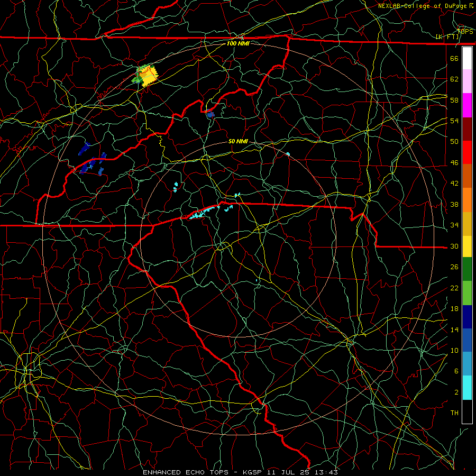Viewport: 476px width, 476px height.
Task: Click the K FT units label
Action: pos(447,37)
